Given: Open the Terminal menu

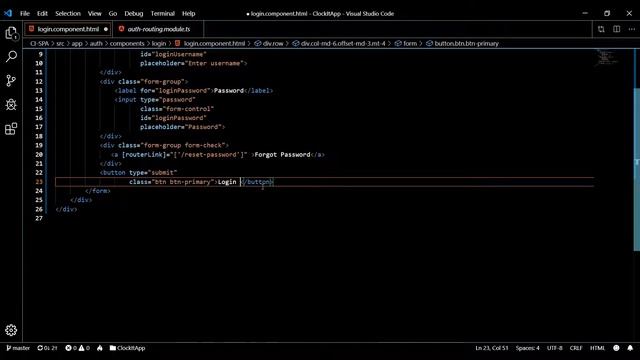Looking at the screenshot, I should pos(162,13).
